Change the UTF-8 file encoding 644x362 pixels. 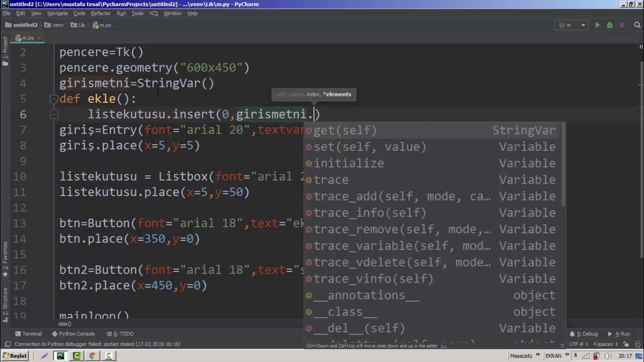(x=578, y=344)
